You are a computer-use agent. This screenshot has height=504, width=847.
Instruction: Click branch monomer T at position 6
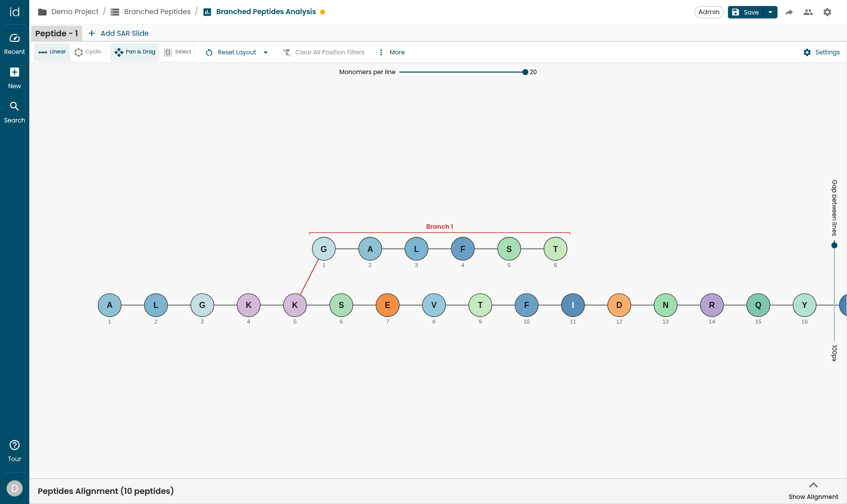tap(556, 249)
